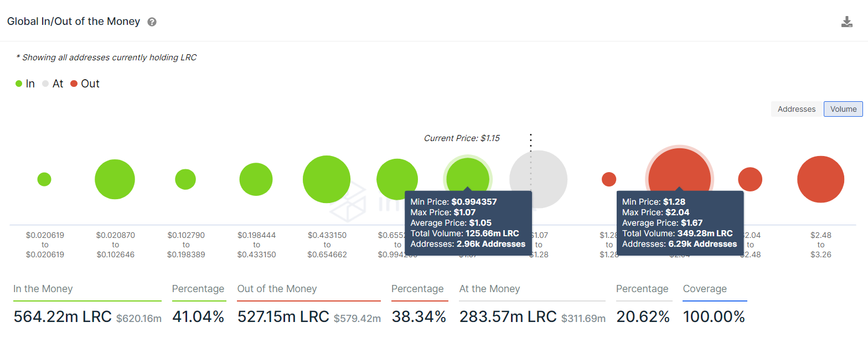Image resolution: width=868 pixels, height=348 pixels.
Task: Switch to the Addresses view
Action: click(x=796, y=109)
